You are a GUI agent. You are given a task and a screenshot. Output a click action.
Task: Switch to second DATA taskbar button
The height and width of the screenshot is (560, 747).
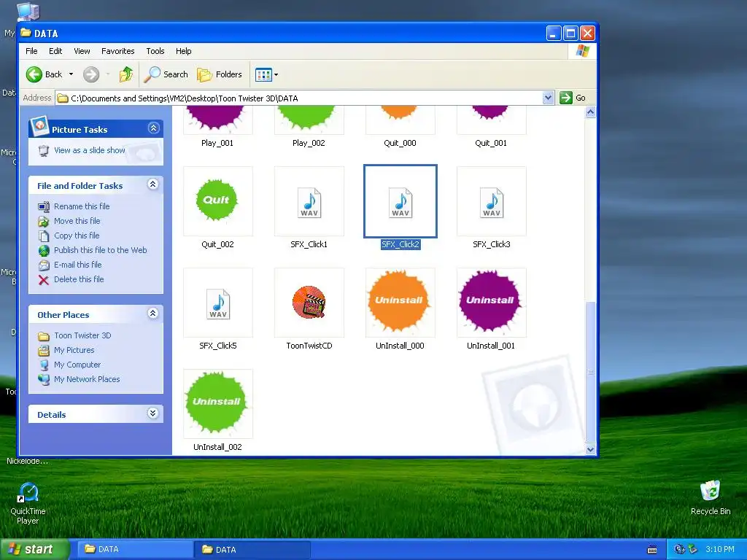(x=252, y=550)
